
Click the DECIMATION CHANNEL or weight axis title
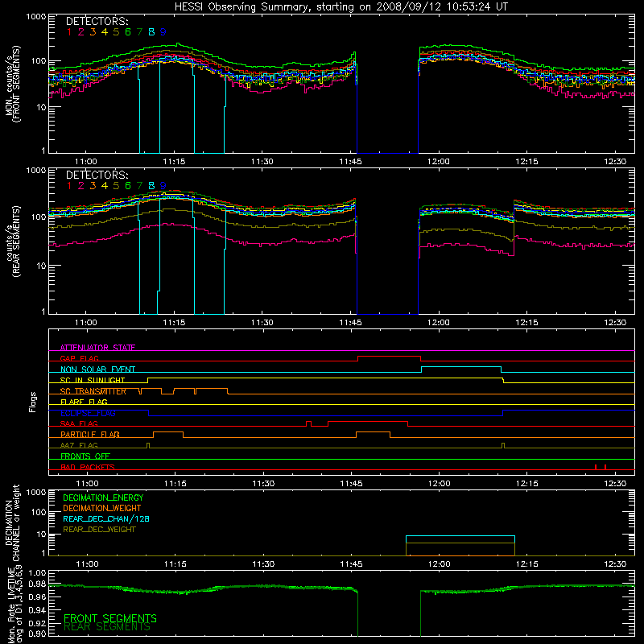[x=13, y=522]
